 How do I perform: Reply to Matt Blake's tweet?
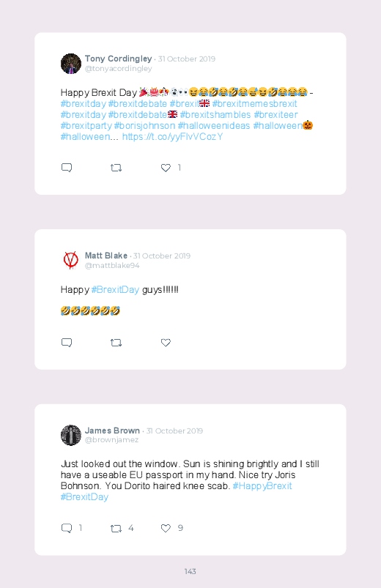point(67,343)
